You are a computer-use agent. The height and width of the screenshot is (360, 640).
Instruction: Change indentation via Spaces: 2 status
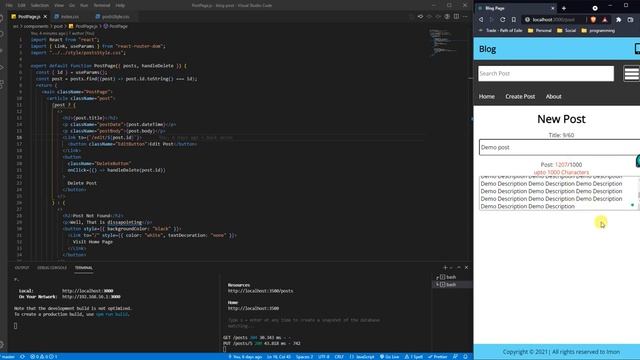(304, 357)
